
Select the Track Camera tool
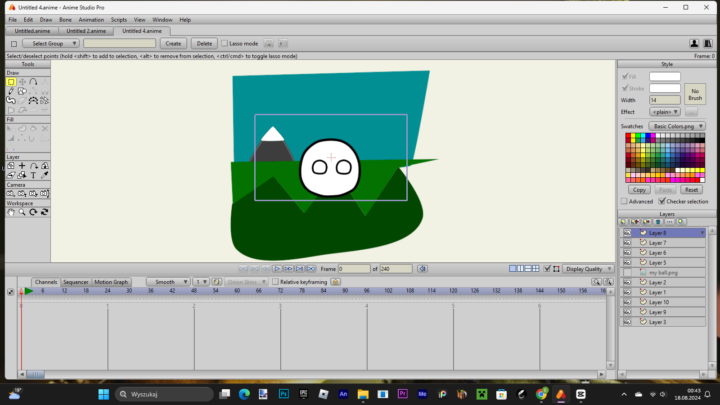pos(11,193)
